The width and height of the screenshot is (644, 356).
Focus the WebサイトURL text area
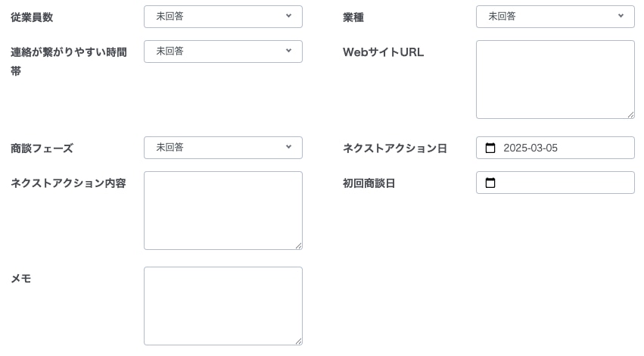[555, 80]
